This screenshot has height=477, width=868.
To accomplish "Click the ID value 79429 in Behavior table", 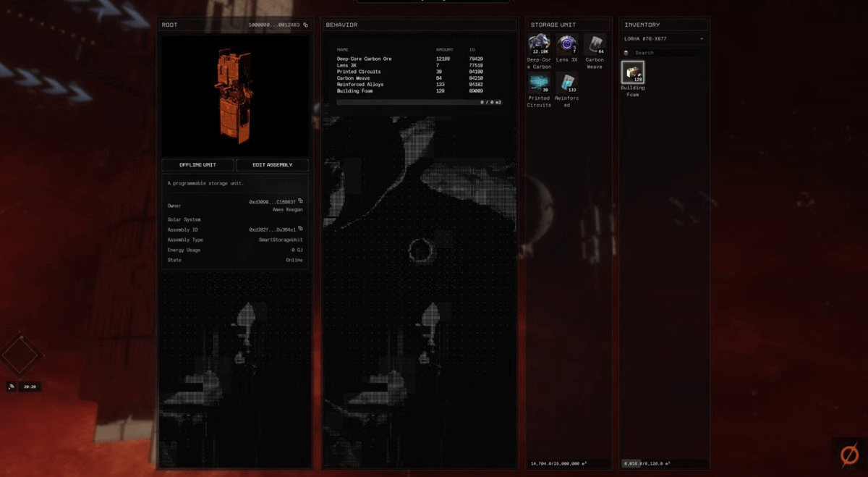I will click(476, 59).
